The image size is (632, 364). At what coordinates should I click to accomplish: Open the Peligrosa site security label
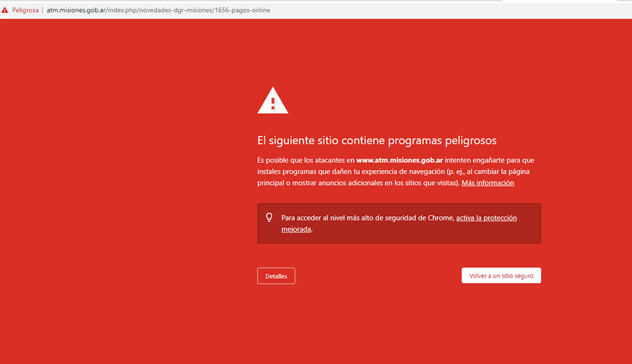point(25,10)
